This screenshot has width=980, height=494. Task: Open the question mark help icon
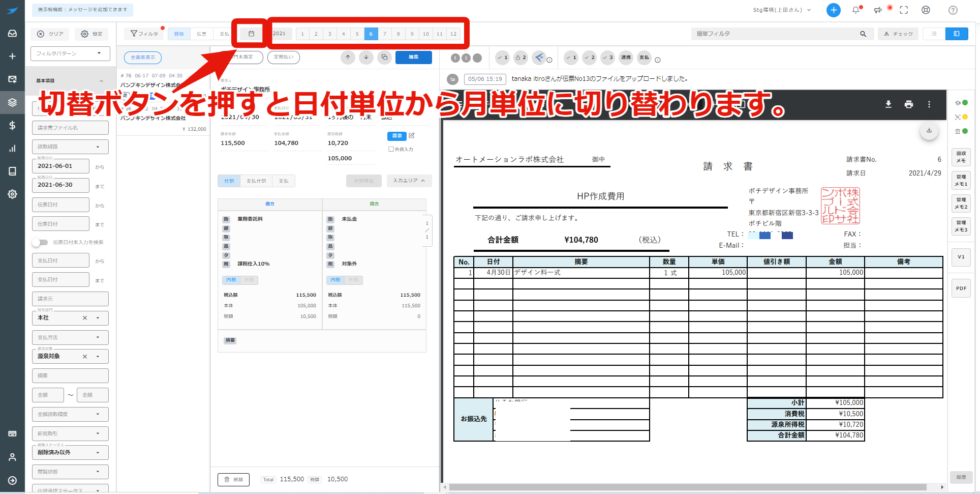[x=953, y=10]
